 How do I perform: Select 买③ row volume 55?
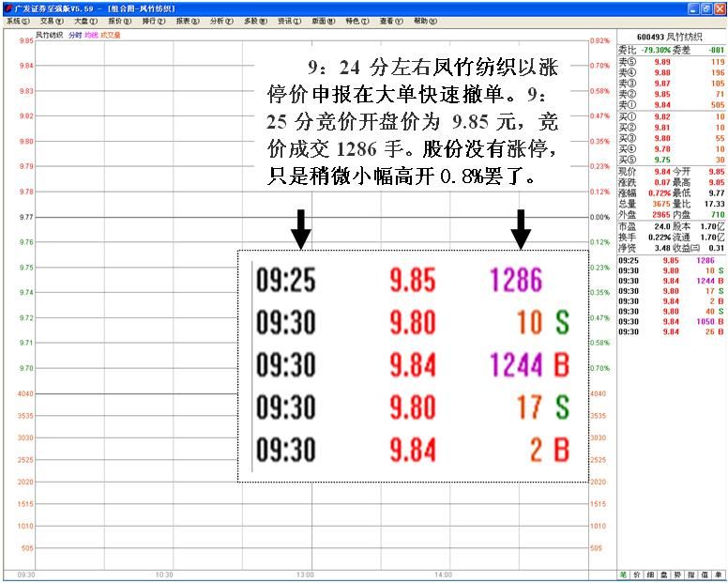[720, 138]
